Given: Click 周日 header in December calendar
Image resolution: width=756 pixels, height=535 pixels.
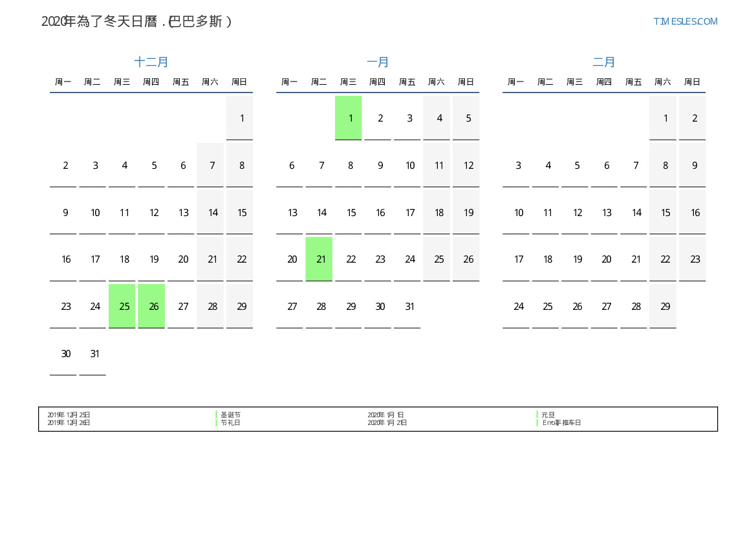Looking at the screenshot, I should (x=239, y=82).
